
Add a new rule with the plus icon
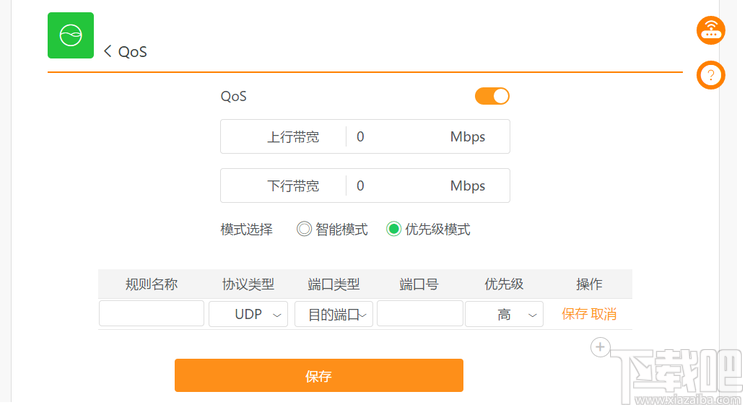tap(600, 347)
